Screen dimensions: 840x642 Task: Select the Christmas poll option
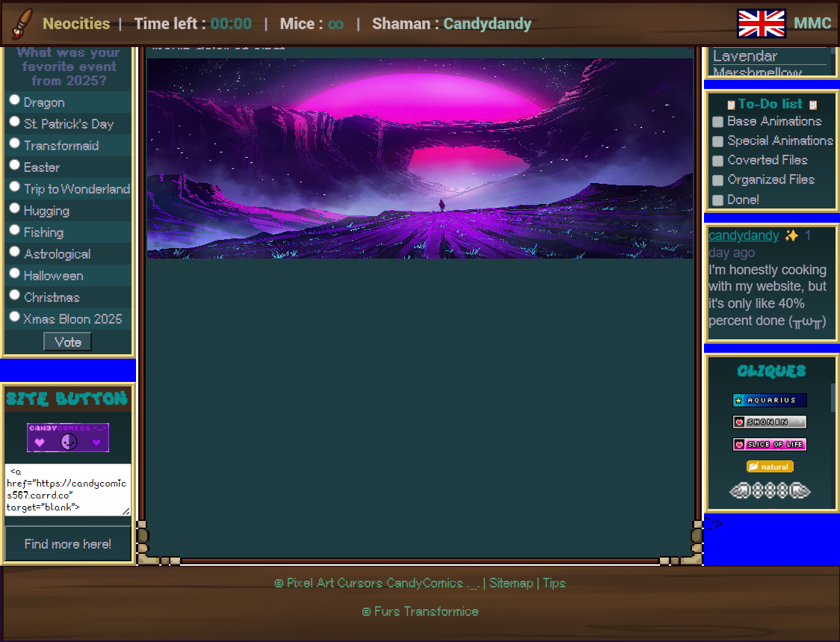14,295
